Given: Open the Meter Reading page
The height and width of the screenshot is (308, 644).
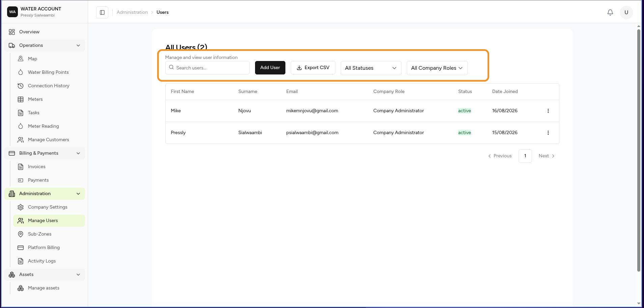Looking at the screenshot, I should pyautogui.click(x=49, y=126).
